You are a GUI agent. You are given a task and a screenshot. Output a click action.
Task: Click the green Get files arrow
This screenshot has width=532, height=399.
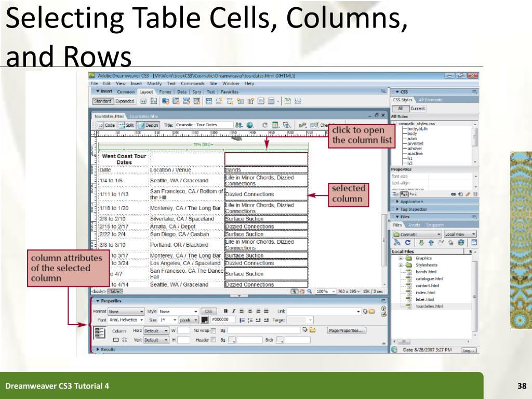click(421, 243)
